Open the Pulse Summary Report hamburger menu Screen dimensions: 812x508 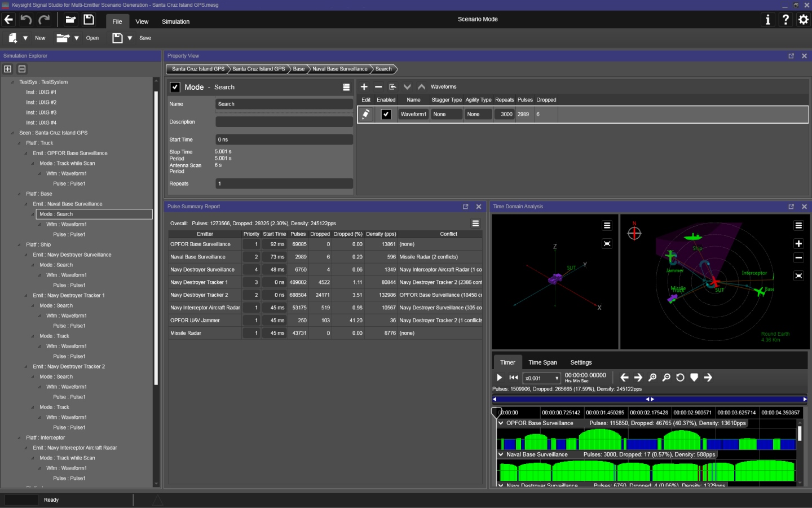pos(475,224)
